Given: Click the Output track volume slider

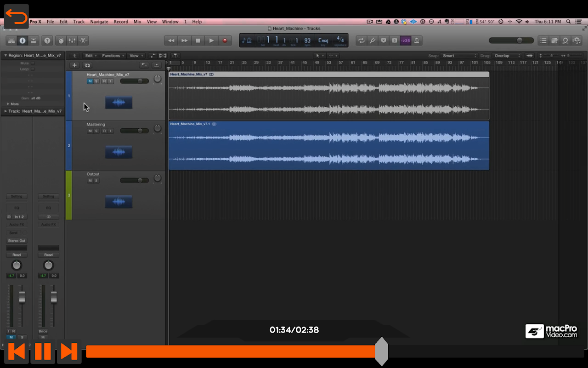Looking at the screenshot, I should point(134,181).
